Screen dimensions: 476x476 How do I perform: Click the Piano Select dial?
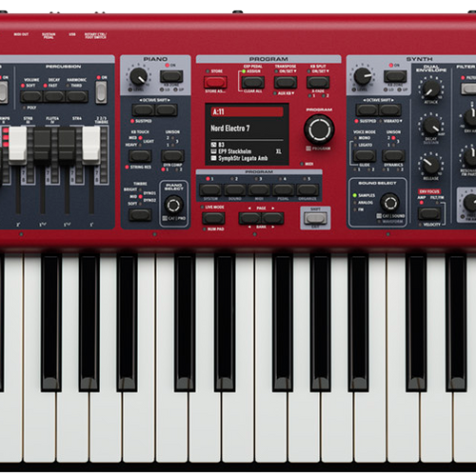point(173,205)
